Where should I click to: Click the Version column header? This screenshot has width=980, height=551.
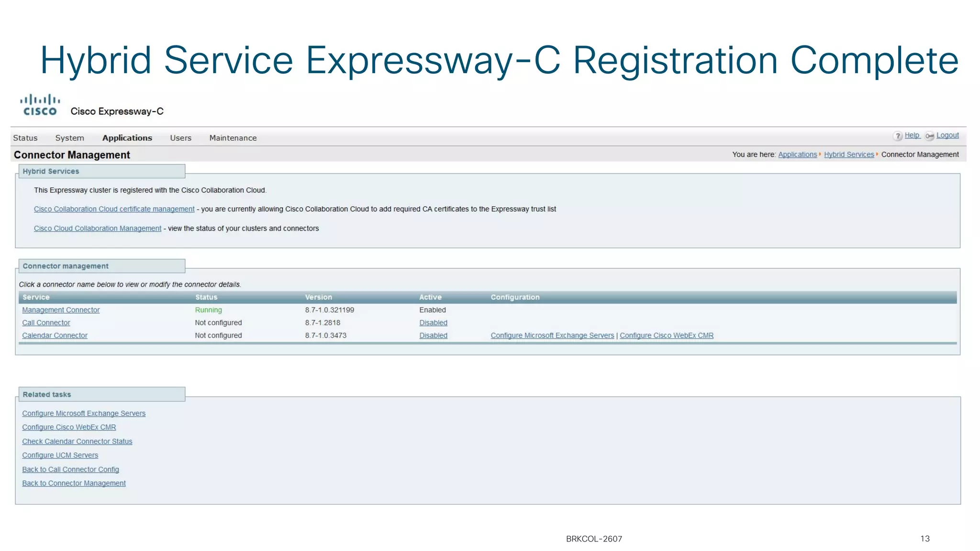(318, 297)
